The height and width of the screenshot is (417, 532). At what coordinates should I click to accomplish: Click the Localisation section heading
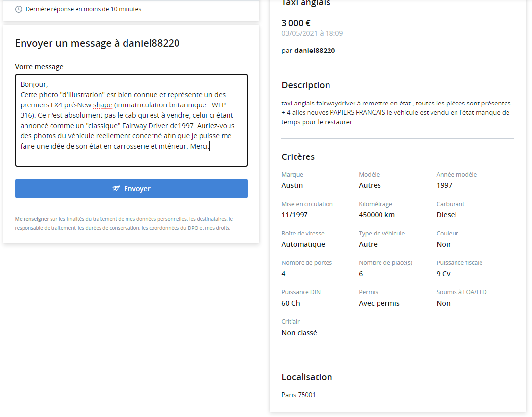click(307, 377)
